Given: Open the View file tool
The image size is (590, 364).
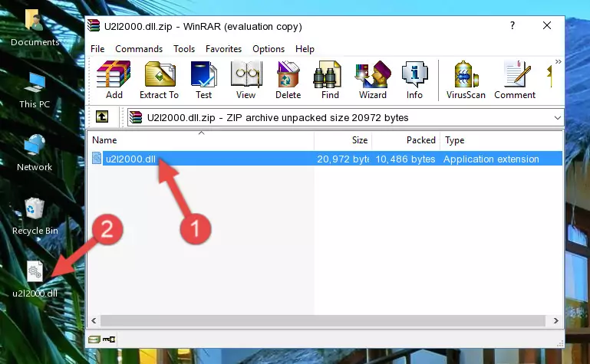Looking at the screenshot, I should [x=246, y=80].
